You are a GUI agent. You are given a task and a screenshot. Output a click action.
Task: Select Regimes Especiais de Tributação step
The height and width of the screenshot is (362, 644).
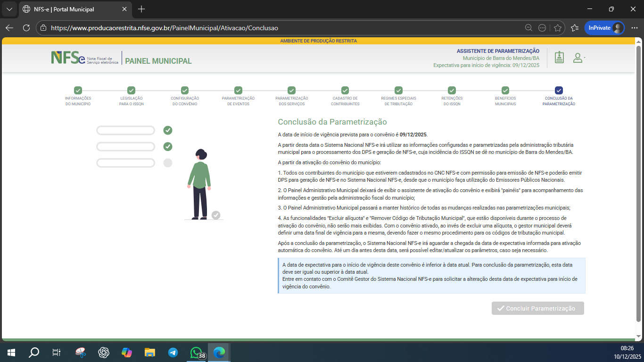coord(398,90)
